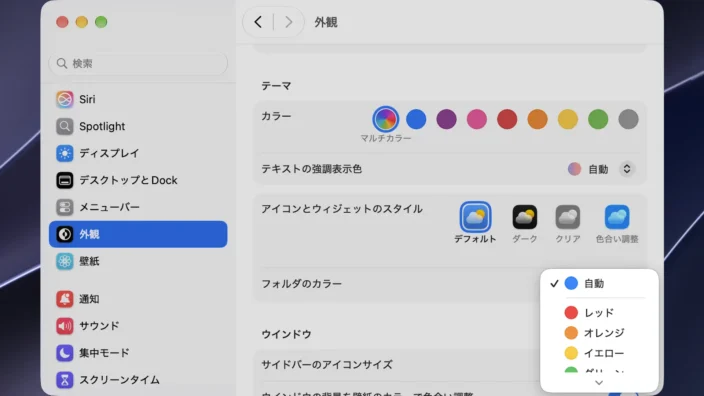704x396 pixels.
Task: Open the デスクトップとDock sidebar item
Action: 138,180
